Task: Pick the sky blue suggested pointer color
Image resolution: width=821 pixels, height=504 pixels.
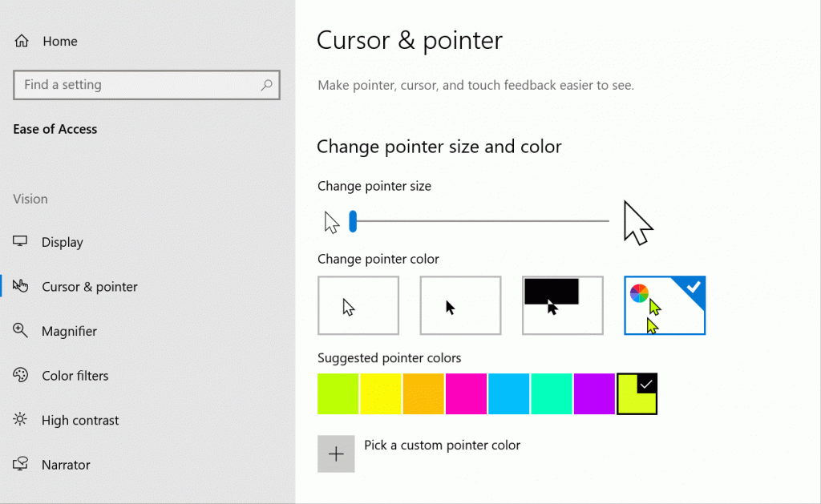Action: (x=509, y=393)
